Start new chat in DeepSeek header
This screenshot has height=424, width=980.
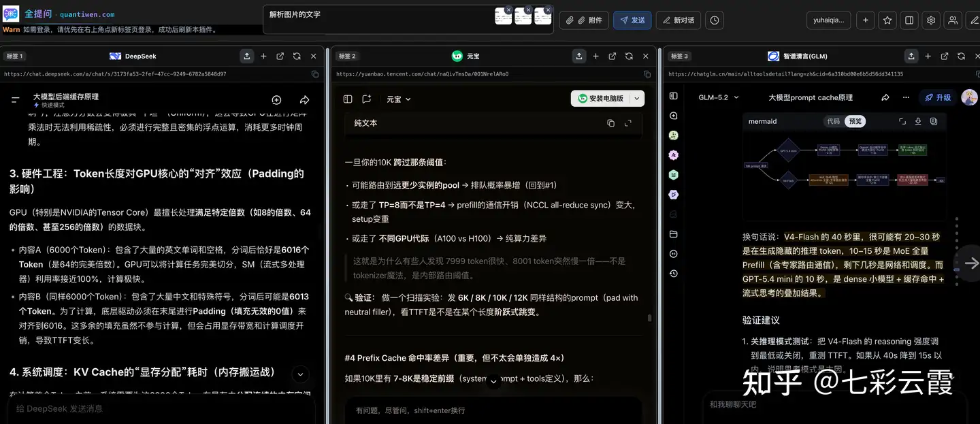pos(276,100)
